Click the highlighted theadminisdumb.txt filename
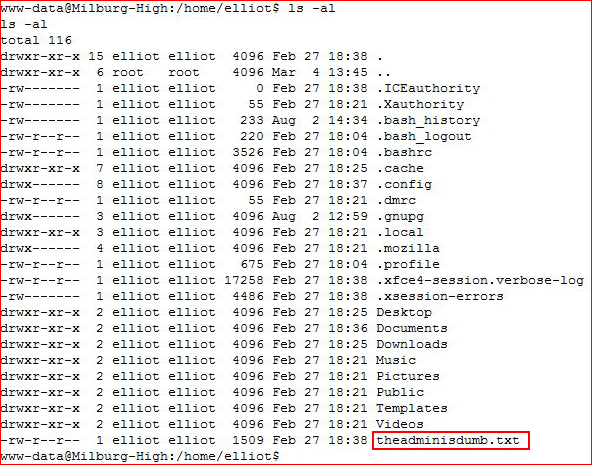Viewport: 592px width, 465px height. click(448, 440)
